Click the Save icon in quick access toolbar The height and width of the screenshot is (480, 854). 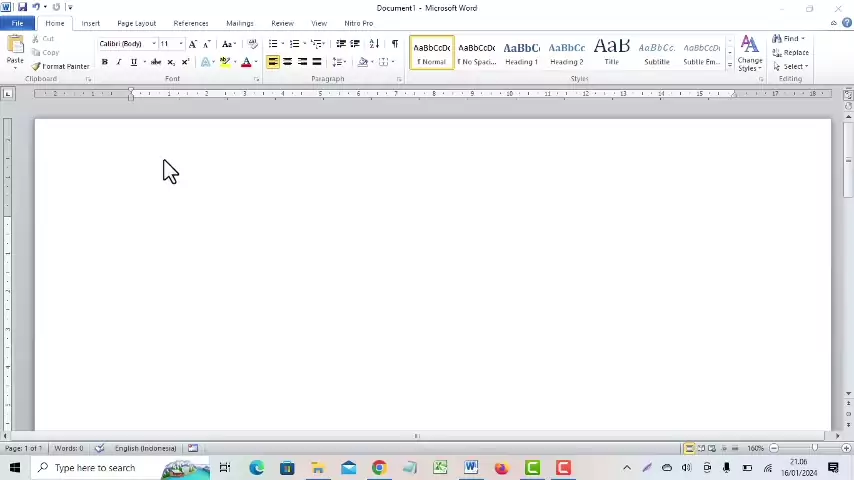(x=22, y=7)
